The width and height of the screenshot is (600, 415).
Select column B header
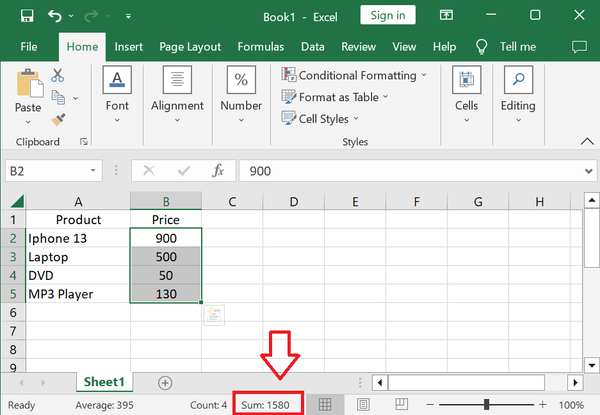click(x=166, y=201)
